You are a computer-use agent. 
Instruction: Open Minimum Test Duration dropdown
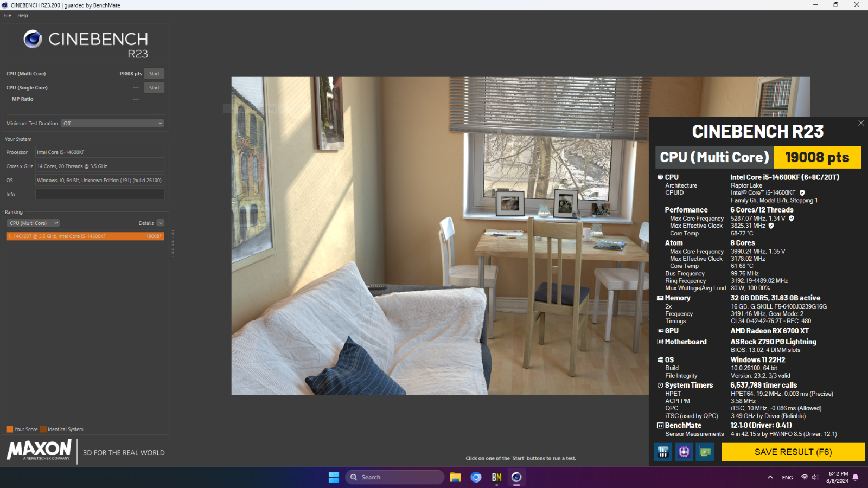pos(112,124)
